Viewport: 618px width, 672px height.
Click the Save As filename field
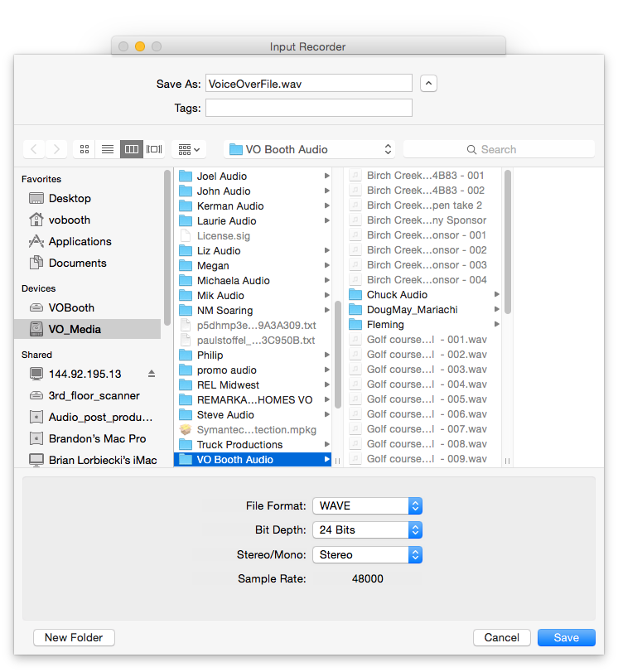coord(308,83)
